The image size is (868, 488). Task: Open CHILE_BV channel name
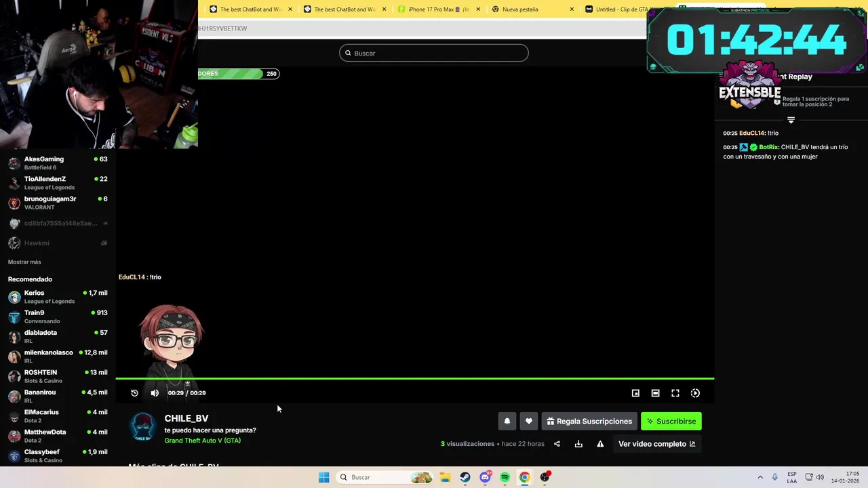coord(186,418)
